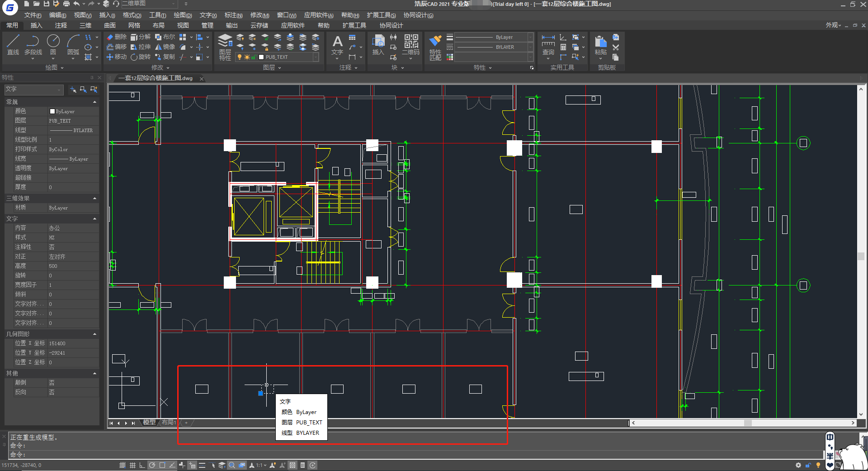This screenshot has width=868, height=471.
Task: Click the 粘贴 paste icon
Action: click(600, 45)
